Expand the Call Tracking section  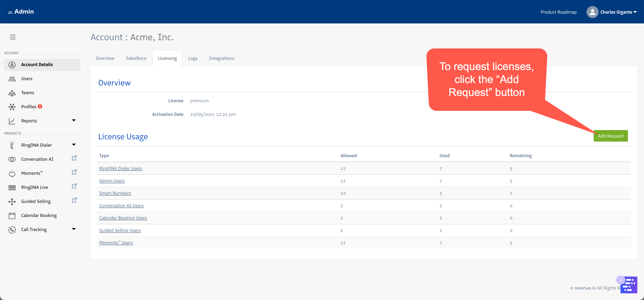(x=74, y=229)
